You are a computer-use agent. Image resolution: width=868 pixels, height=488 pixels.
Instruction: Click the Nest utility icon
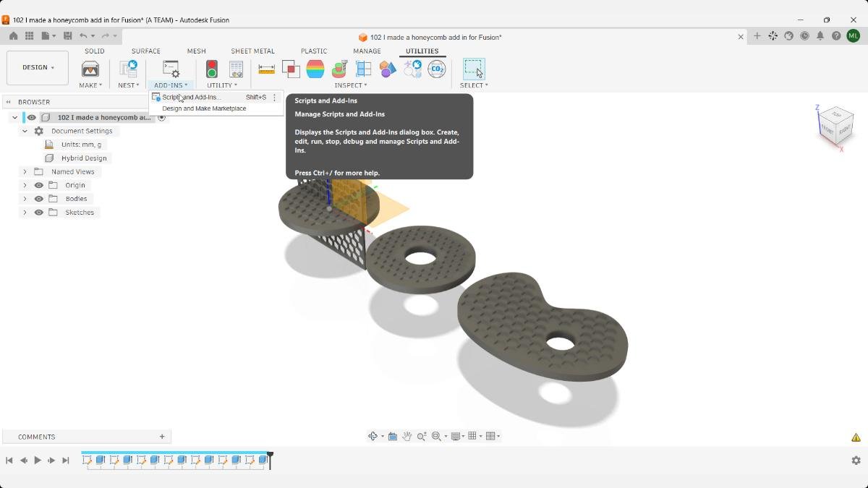click(x=128, y=69)
